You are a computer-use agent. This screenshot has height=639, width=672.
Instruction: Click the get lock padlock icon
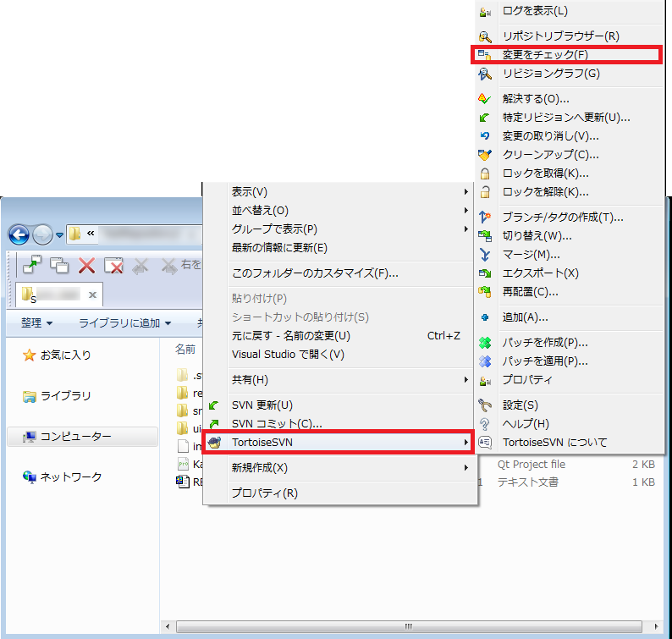click(485, 174)
